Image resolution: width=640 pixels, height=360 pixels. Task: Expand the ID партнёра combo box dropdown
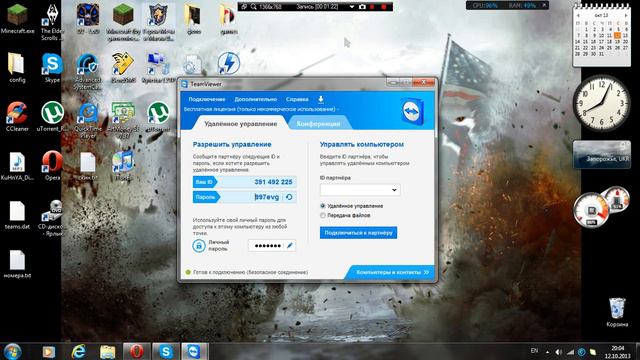pyautogui.click(x=394, y=190)
